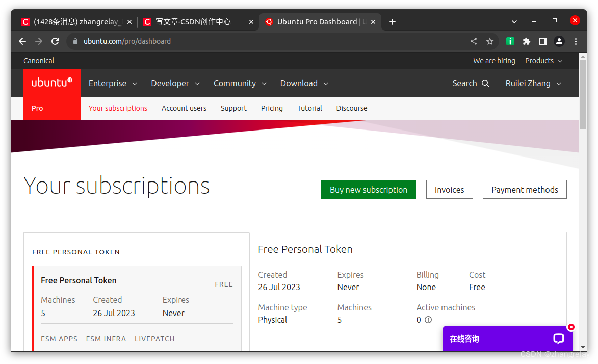Click the scrollbar down arrow
The image size is (598, 364).
click(583, 347)
